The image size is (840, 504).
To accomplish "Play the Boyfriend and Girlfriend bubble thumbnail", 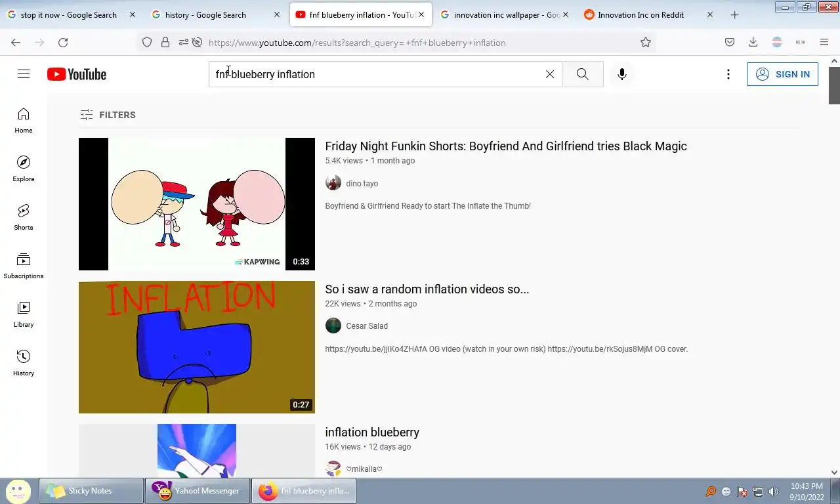I will click(197, 204).
